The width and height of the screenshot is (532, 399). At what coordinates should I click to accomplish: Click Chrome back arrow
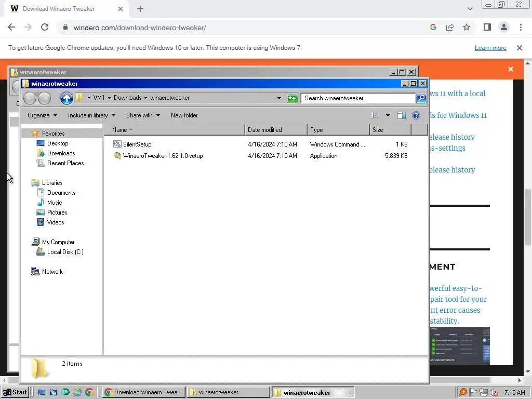[x=11, y=28]
